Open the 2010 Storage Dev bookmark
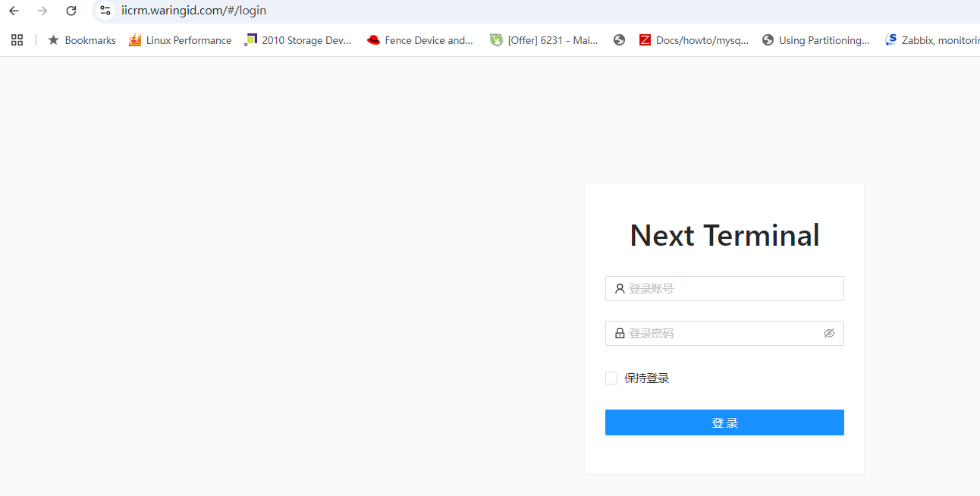 click(x=298, y=40)
